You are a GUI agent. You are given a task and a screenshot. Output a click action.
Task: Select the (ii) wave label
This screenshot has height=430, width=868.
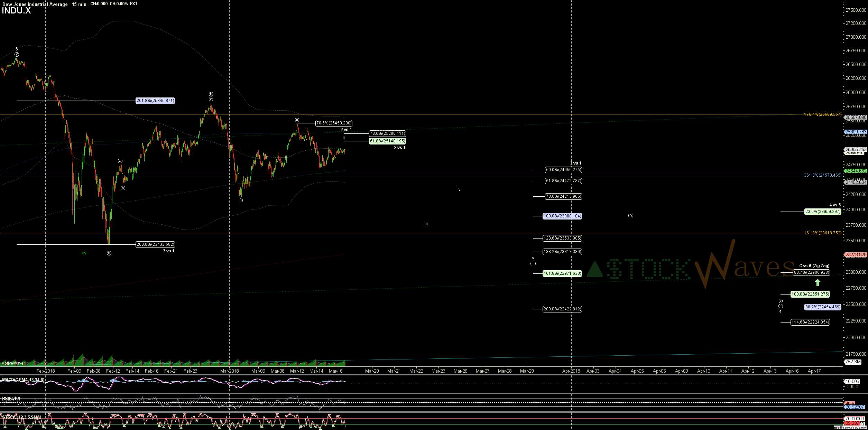point(297,120)
